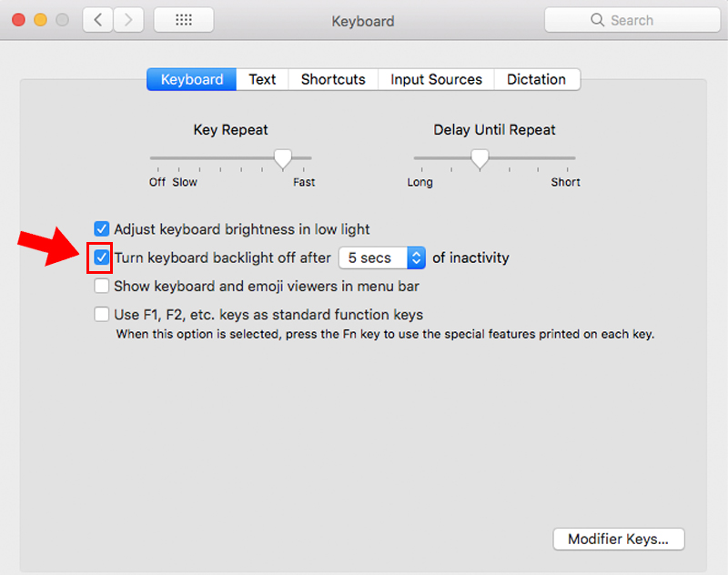Screen dimensions: 728x575
Task: Go back with the left chevron button
Action: (97, 20)
